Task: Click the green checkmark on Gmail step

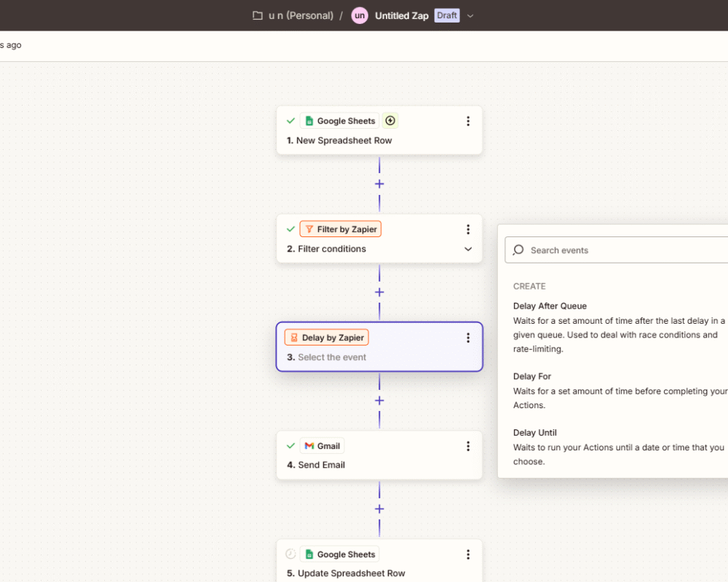Action: point(290,445)
